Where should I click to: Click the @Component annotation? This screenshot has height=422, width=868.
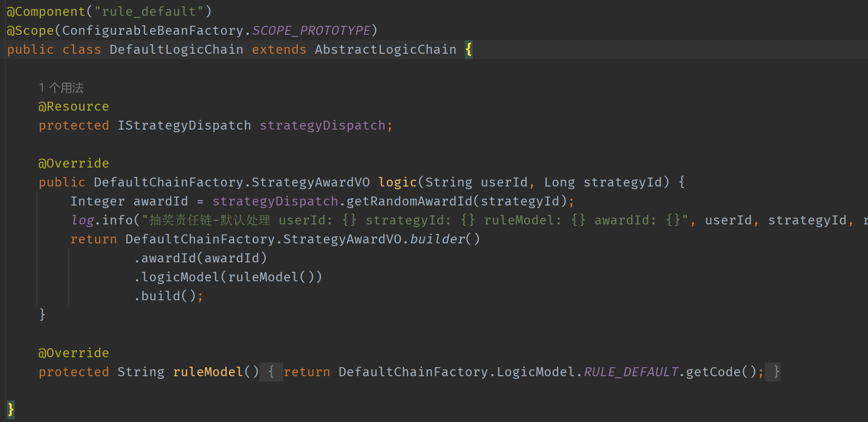(46, 12)
